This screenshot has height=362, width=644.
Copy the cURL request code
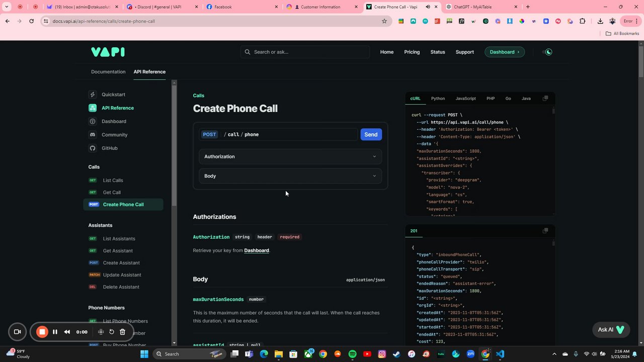545,99
